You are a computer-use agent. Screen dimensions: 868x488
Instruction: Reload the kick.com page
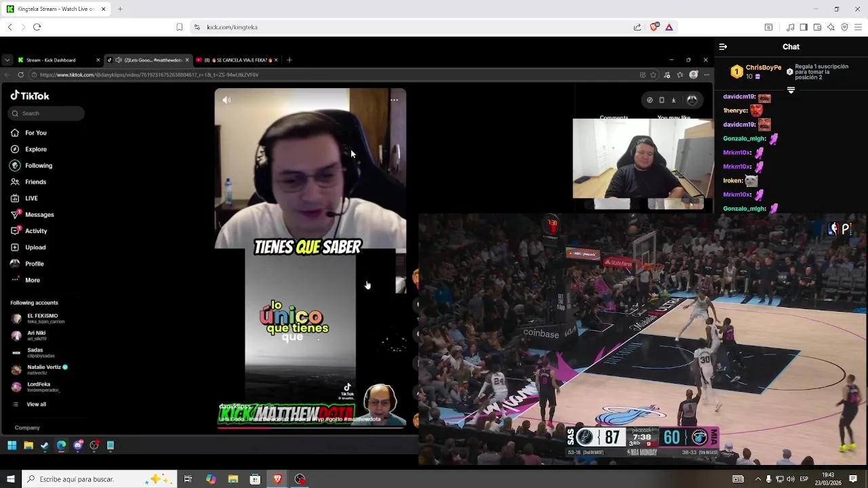tap(37, 27)
